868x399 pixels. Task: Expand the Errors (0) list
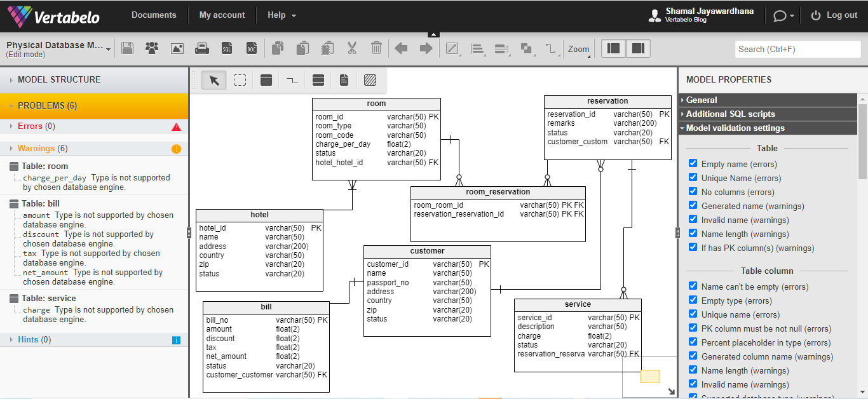(94, 126)
